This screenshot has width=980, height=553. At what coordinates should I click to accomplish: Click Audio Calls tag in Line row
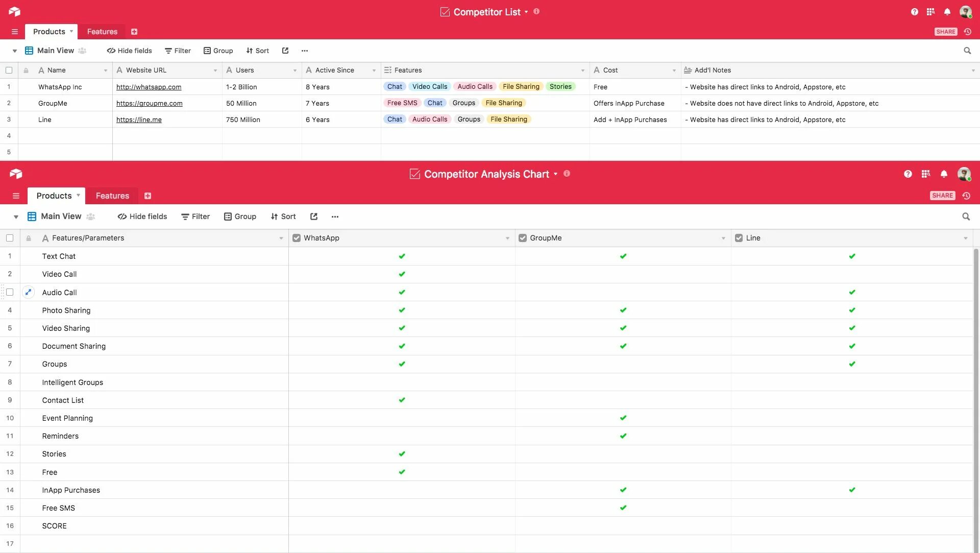430,119
